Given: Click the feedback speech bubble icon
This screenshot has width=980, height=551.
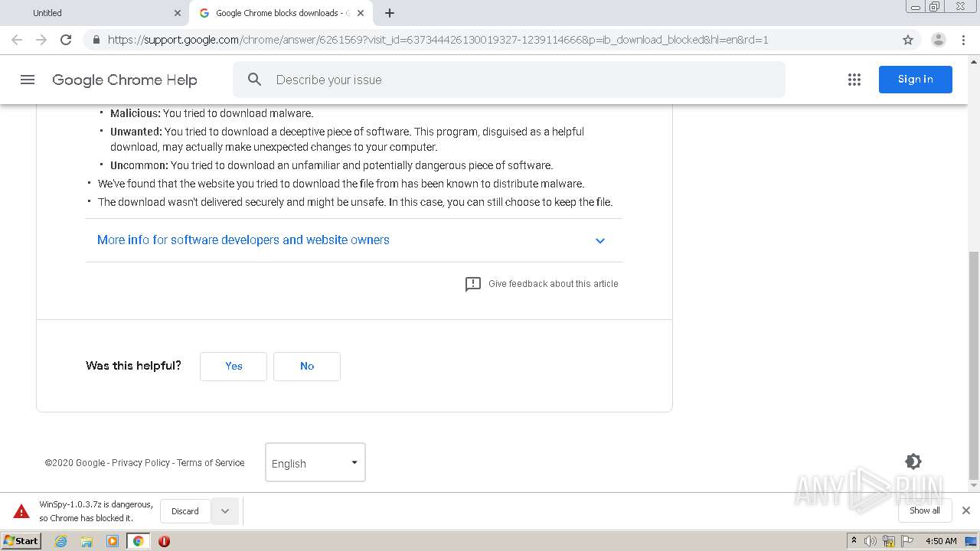Looking at the screenshot, I should click(x=473, y=284).
